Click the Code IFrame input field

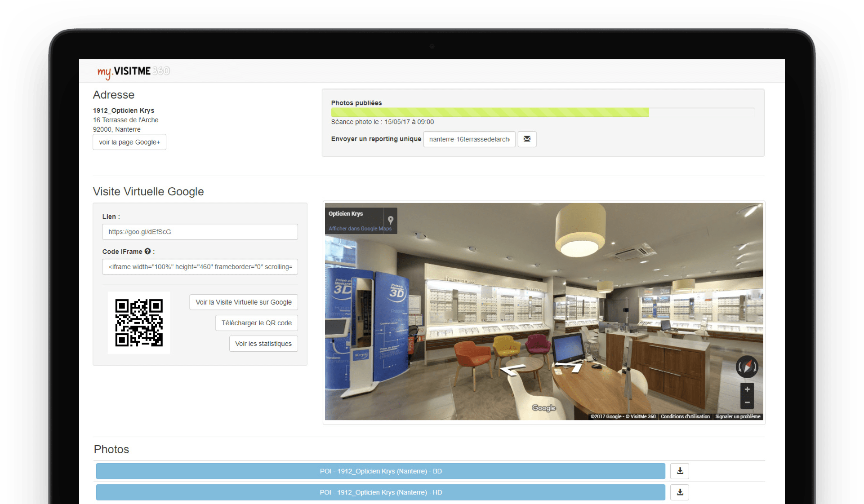coord(200,267)
